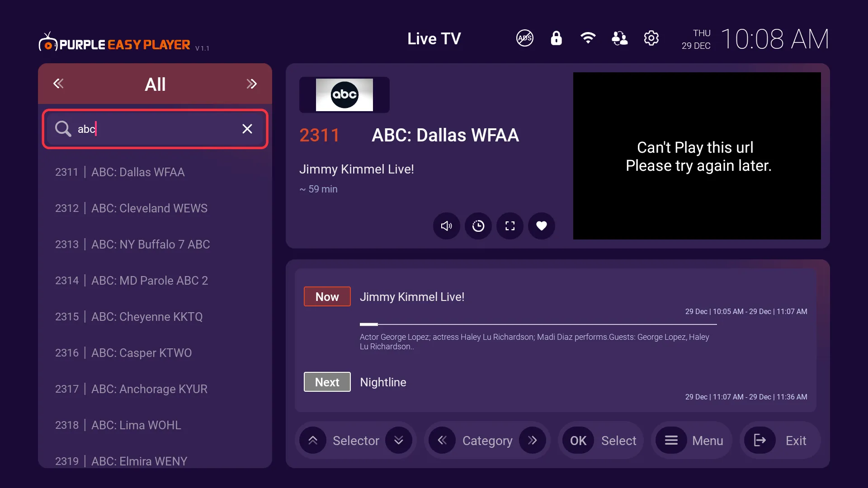The image size is (868, 488).
Task: Click the Next program badge
Action: coord(327,382)
